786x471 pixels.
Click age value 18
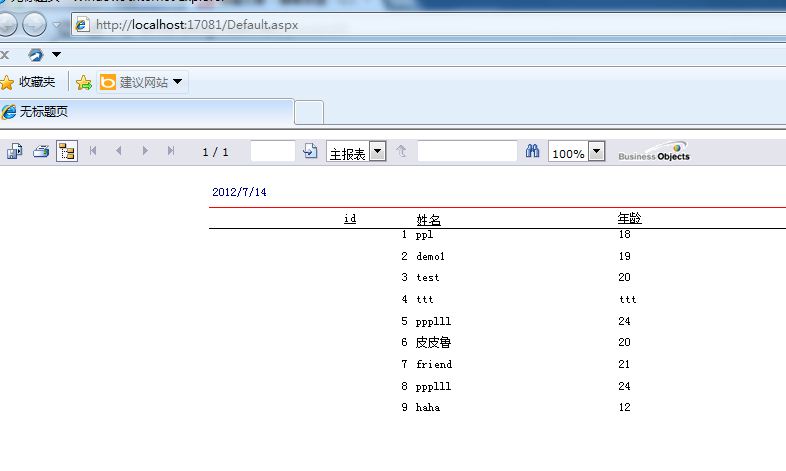(624, 234)
